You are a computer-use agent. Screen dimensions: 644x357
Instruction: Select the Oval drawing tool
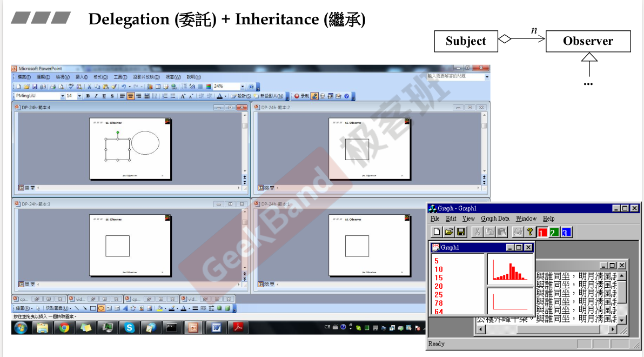coord(101,308)
